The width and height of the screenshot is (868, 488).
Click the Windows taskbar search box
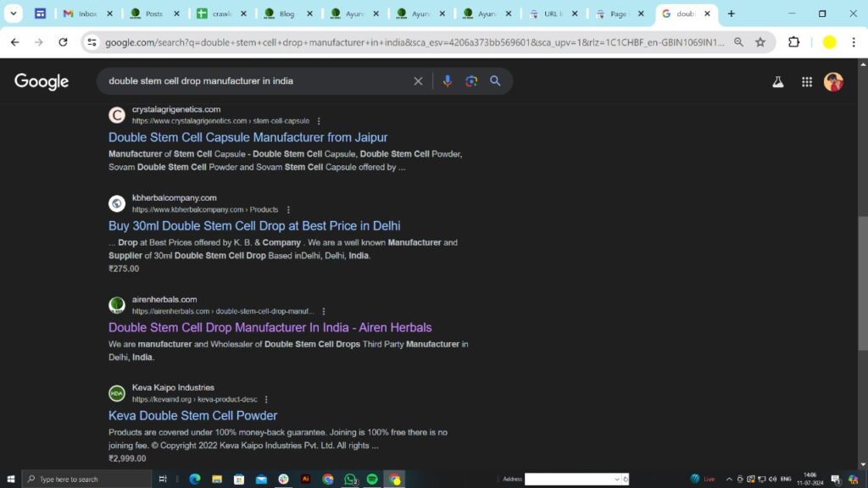86,480
